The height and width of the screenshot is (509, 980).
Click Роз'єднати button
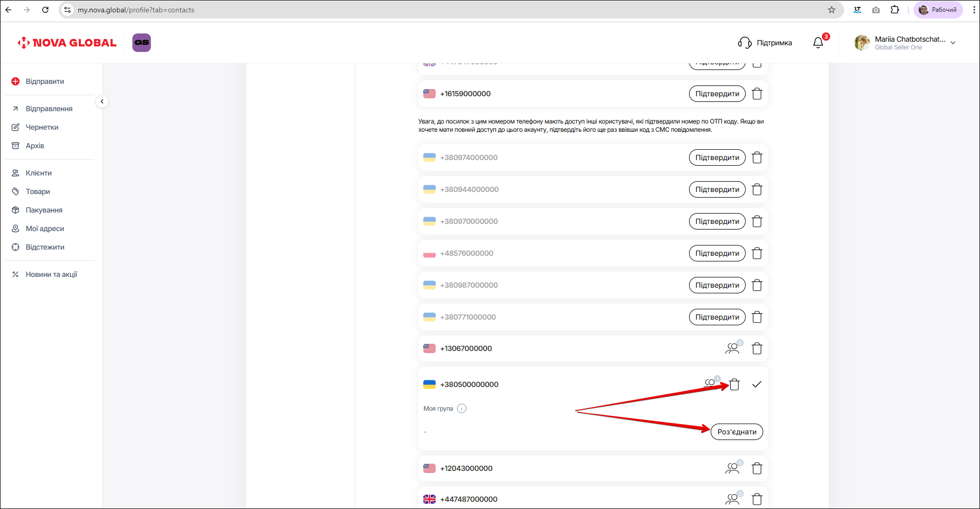coord(737,432)
